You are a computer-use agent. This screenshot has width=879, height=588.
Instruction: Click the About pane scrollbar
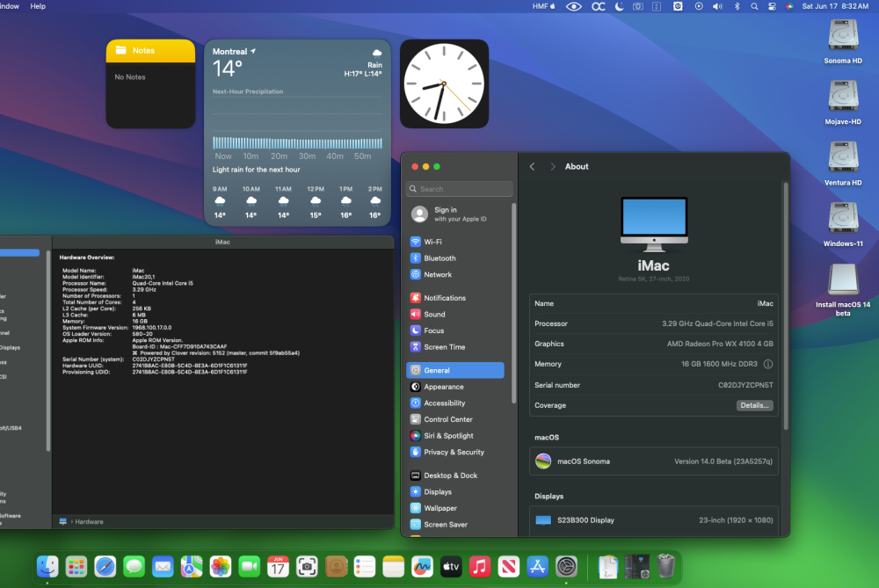coord(785,307)
